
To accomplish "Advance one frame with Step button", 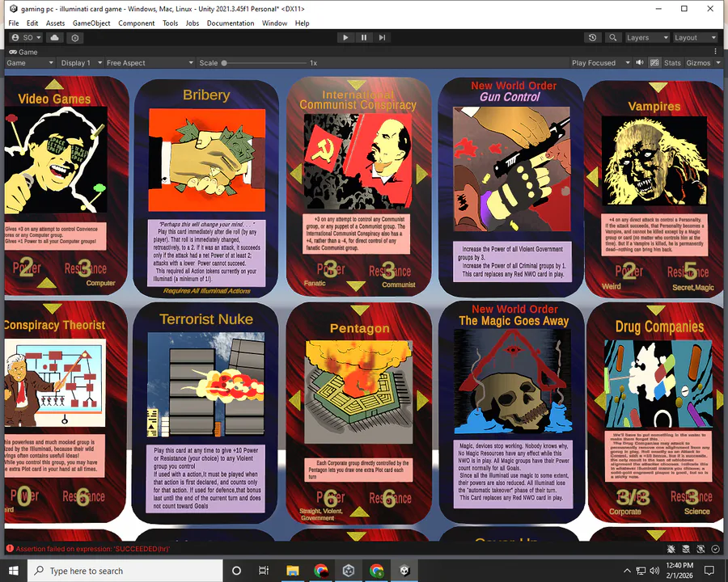I will 382,38.
